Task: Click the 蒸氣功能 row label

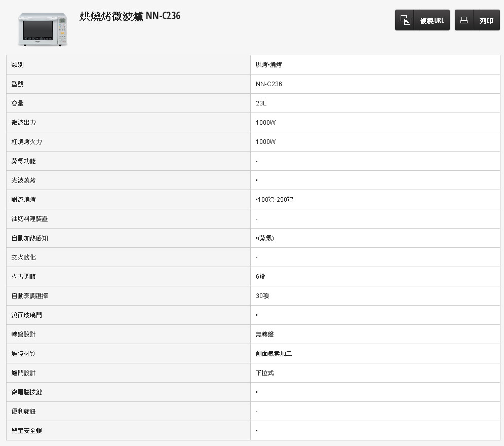Action: (x=23, y=161)
